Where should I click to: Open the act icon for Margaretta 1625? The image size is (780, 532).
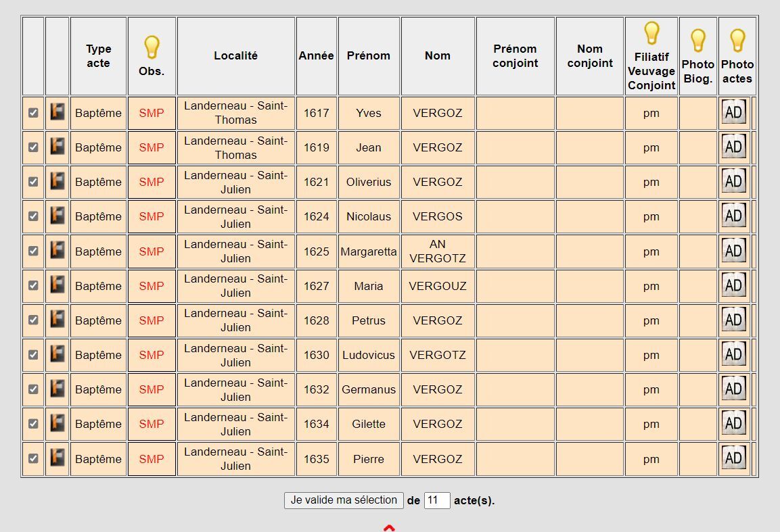(58, 250)
